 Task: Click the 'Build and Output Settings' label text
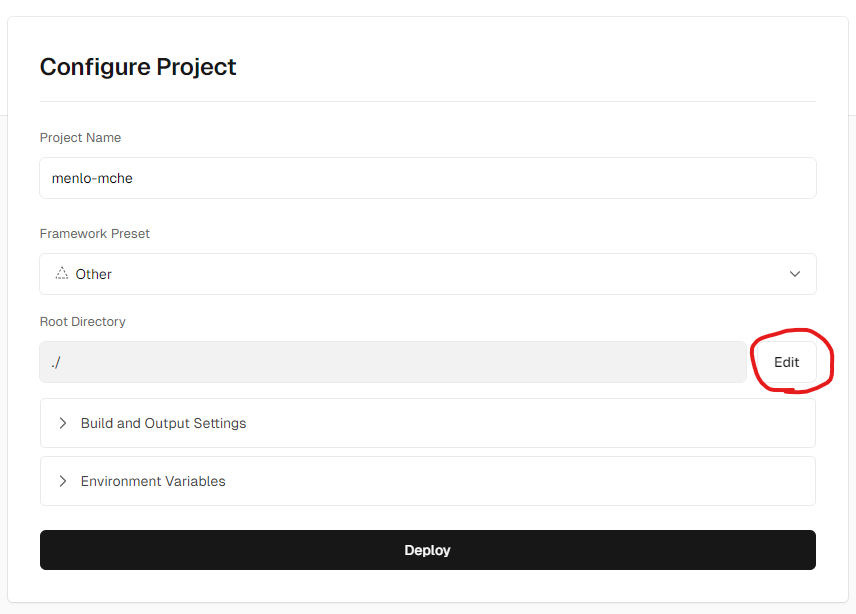(163, 423)
